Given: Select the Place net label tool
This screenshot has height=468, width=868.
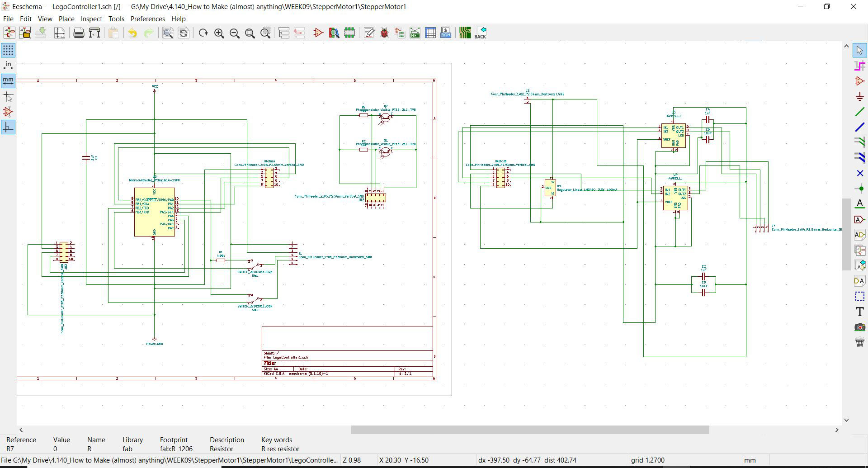Looking at the screenshot, I should [x=859, y=204].
